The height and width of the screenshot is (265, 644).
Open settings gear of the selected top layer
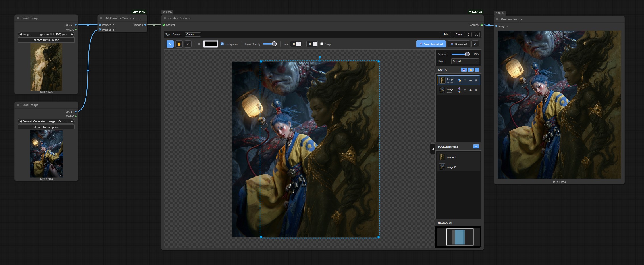click(x=465, y=81)
